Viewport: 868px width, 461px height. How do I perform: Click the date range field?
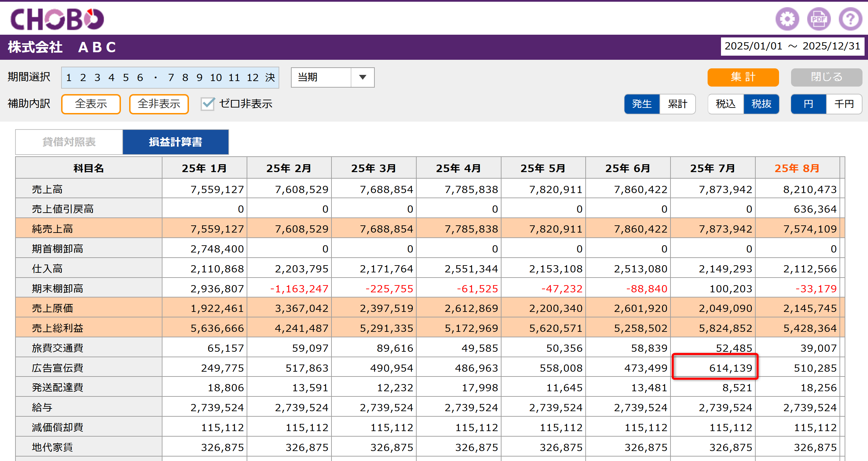coord(792,46)
